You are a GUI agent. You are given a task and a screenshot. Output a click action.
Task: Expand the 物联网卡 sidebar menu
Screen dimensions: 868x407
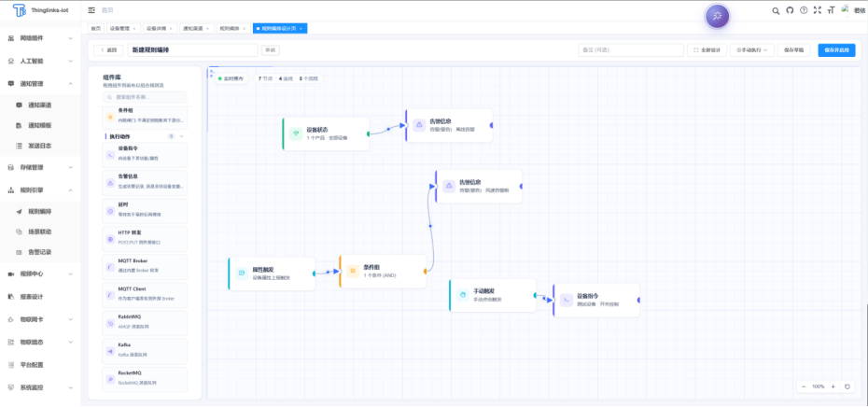point(40,319)
